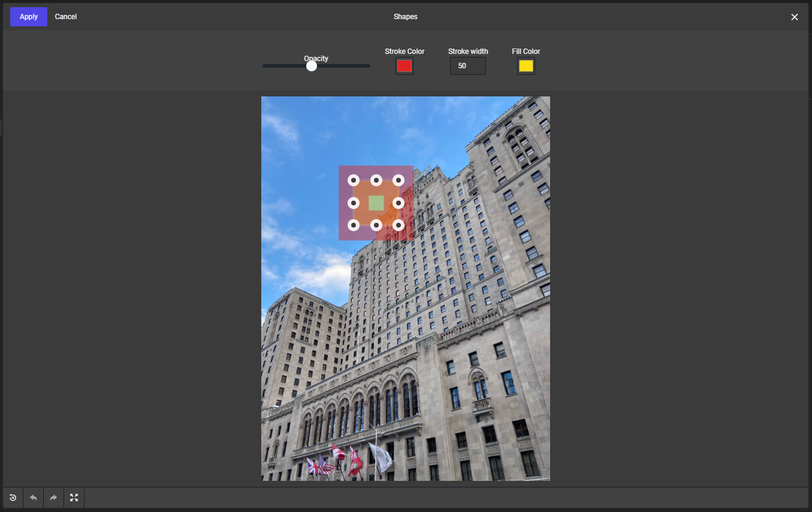
Task: Close the Shapes editor with the X
Action: [795, 17]
